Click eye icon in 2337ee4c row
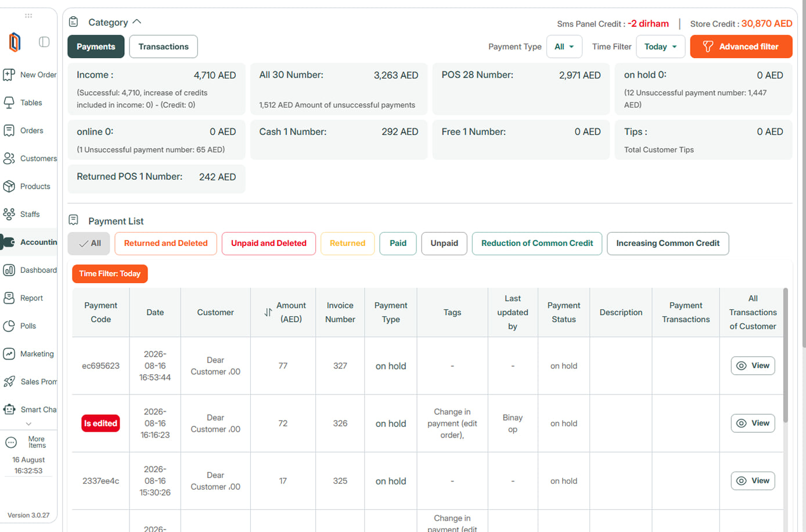806x532 pixels. point(742,480)
